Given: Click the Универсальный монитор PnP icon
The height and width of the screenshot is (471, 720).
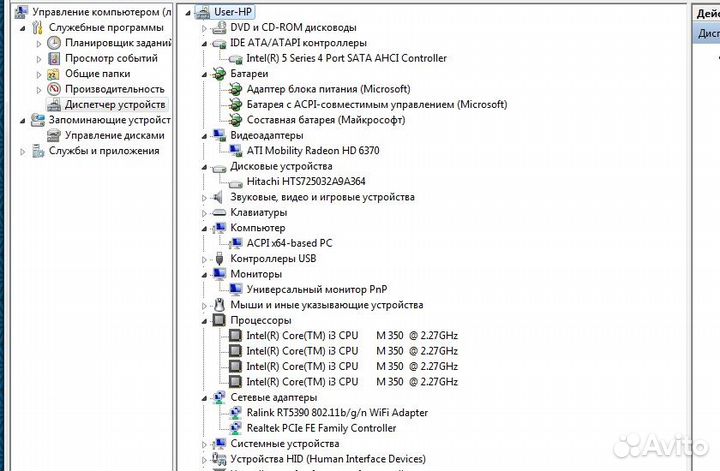Looking at the screenshot, I should [x=236, y=289].
